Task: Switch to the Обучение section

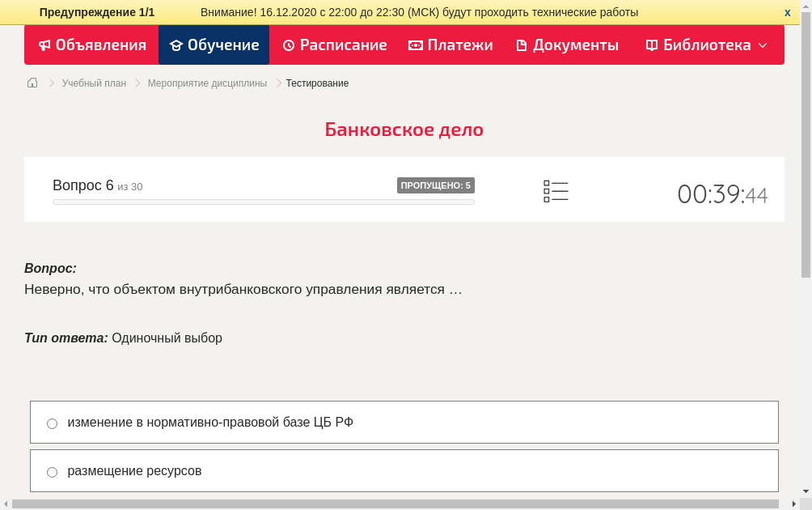Action: 214,45
